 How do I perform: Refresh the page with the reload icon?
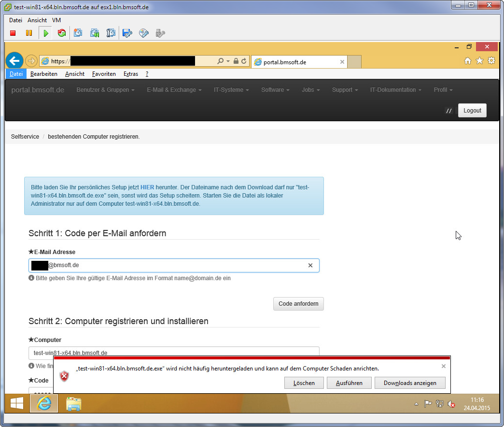(x=244, y=61)
